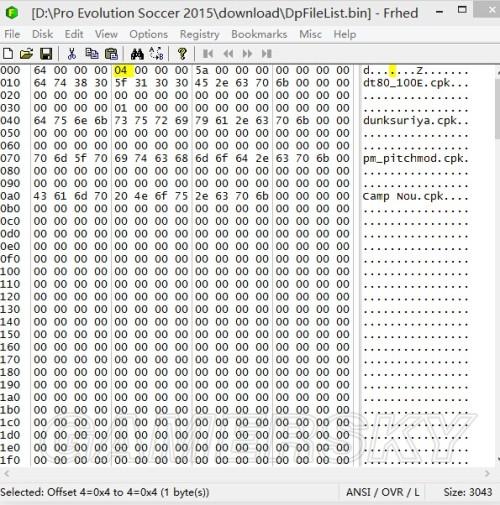Click ASCII text dunksuriya.cpk
This screenshot has width=500, height=505.
pyautogui.click(x=410, y=121)
